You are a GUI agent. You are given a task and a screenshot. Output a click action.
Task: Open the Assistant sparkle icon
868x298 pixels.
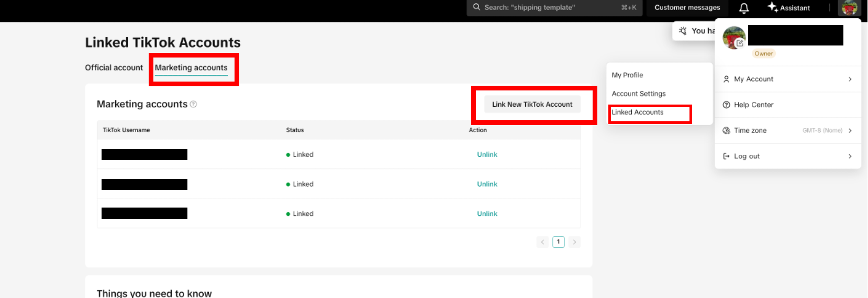[x=772, y=7]
